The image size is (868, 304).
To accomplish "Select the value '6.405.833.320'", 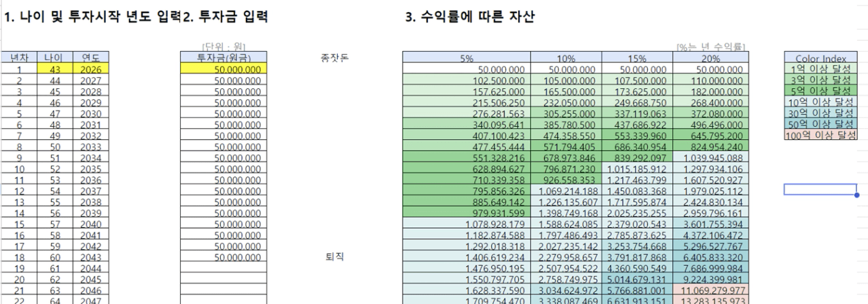I will [711, 256].
